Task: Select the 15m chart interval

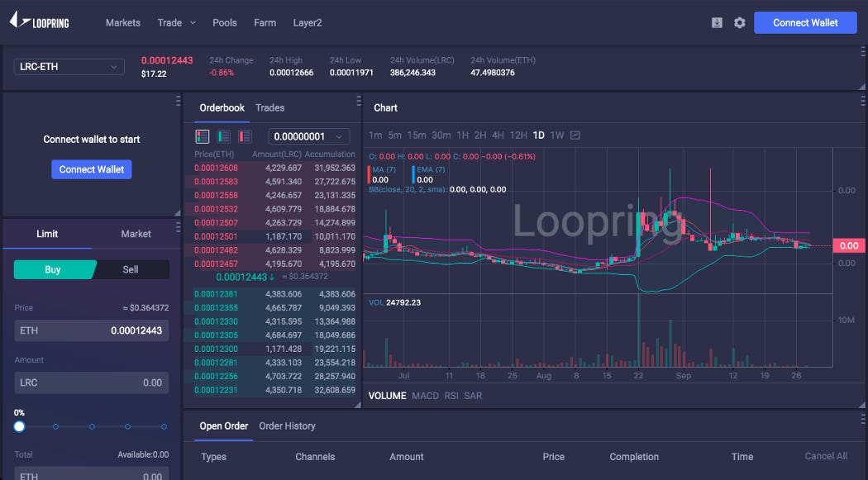Action: (x=417, y=135)
